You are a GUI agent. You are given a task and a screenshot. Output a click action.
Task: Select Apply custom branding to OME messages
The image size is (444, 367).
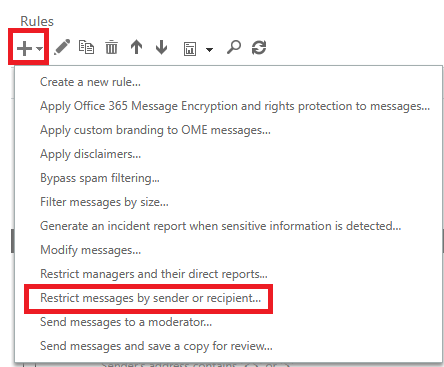155,130
